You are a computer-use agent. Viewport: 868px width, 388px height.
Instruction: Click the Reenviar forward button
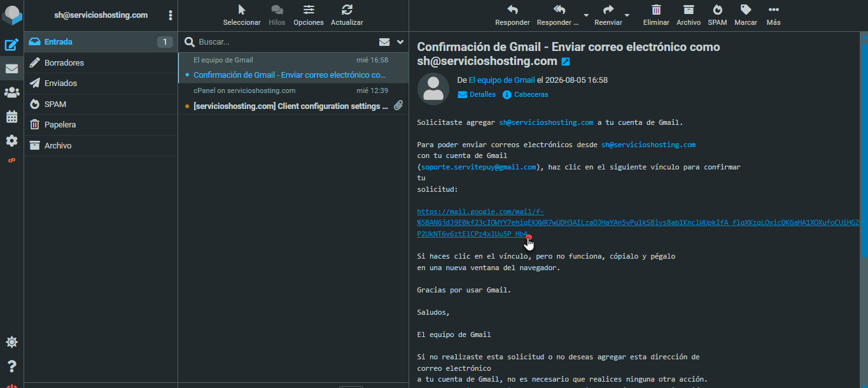click(608, 15)
